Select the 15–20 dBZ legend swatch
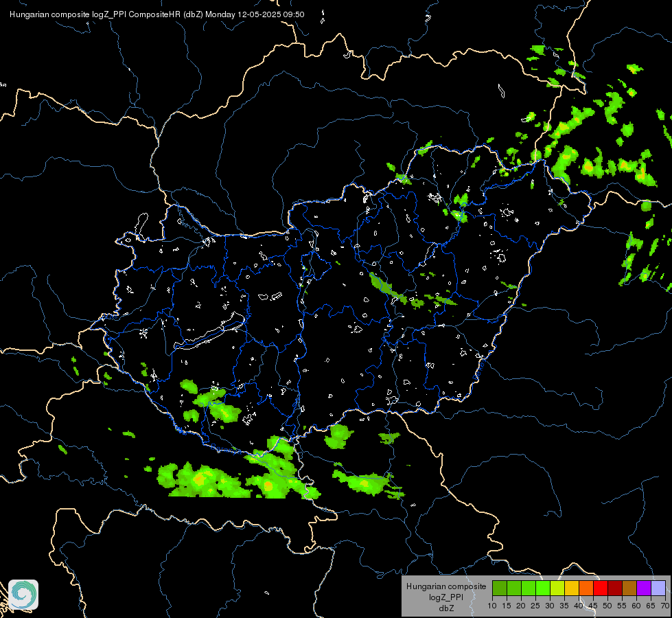 click(514, 588)
